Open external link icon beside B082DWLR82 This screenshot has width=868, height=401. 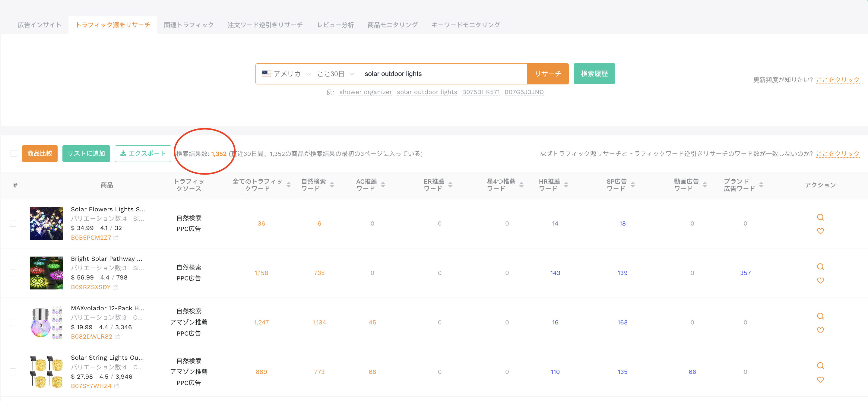[117, 337]
